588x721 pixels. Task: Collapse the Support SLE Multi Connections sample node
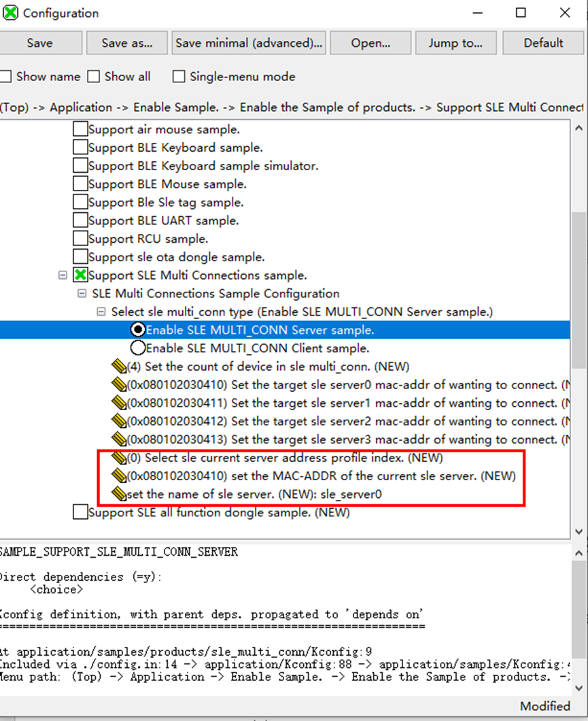(x=63, y=275)
